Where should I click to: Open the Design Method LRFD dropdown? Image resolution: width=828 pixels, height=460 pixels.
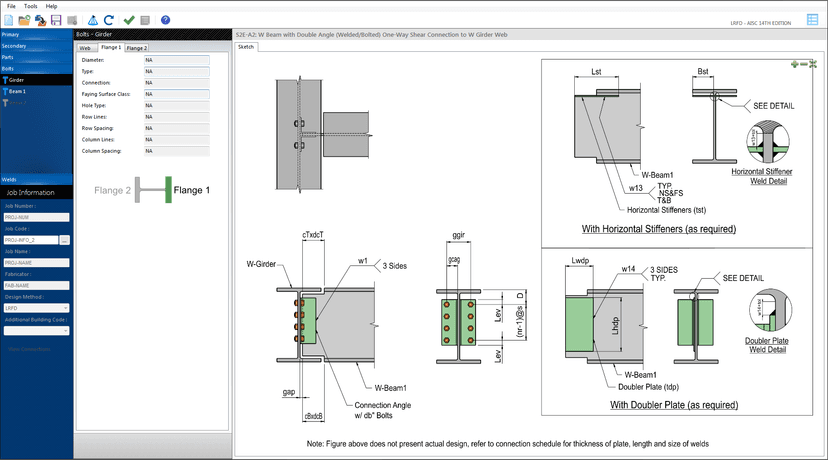tap(36, 308)
